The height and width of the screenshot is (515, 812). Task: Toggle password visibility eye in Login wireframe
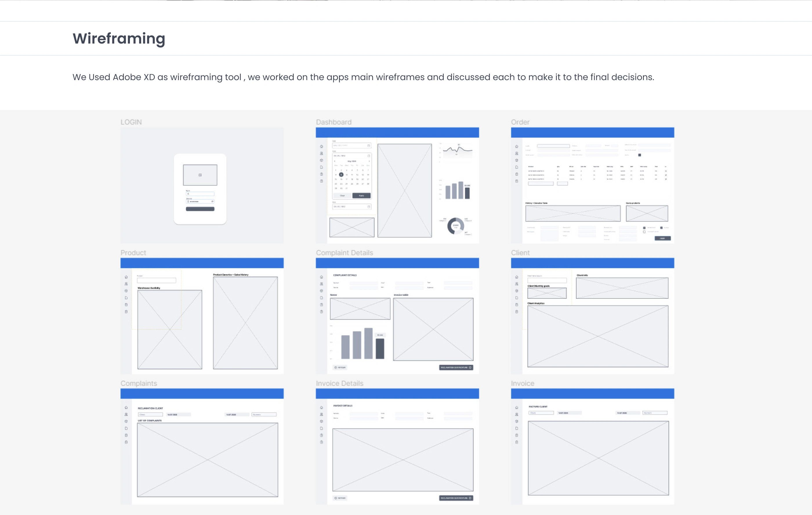coord(212,201)
